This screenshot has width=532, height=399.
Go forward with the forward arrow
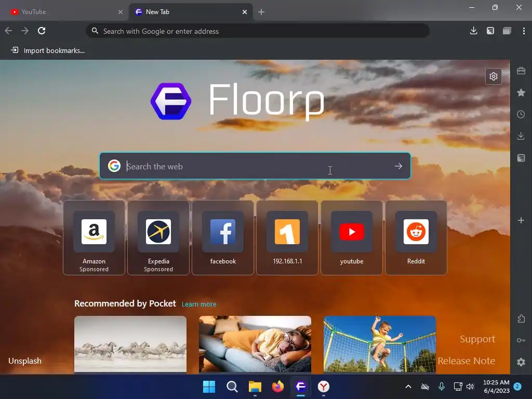pyautogui.click(x=25, y=31)
